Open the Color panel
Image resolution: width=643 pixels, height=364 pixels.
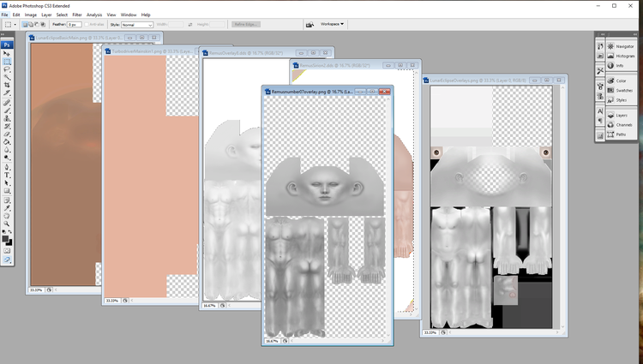(621, 81)
